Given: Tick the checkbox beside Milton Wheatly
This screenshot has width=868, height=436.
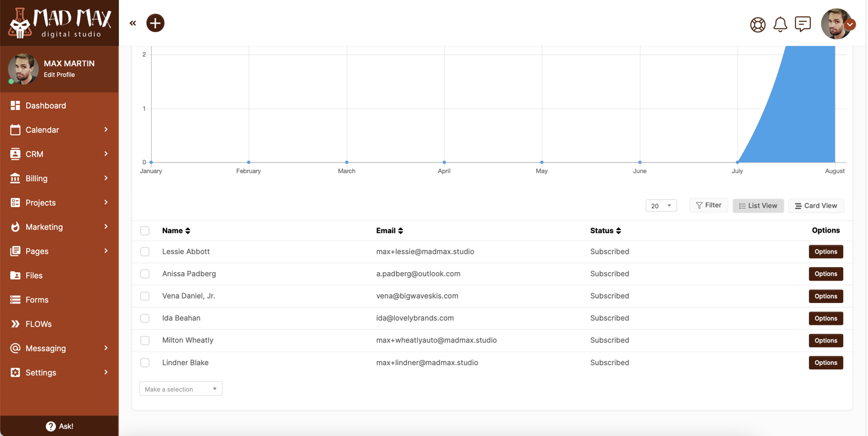Looking at the screenshot, I should pos(145,340).
